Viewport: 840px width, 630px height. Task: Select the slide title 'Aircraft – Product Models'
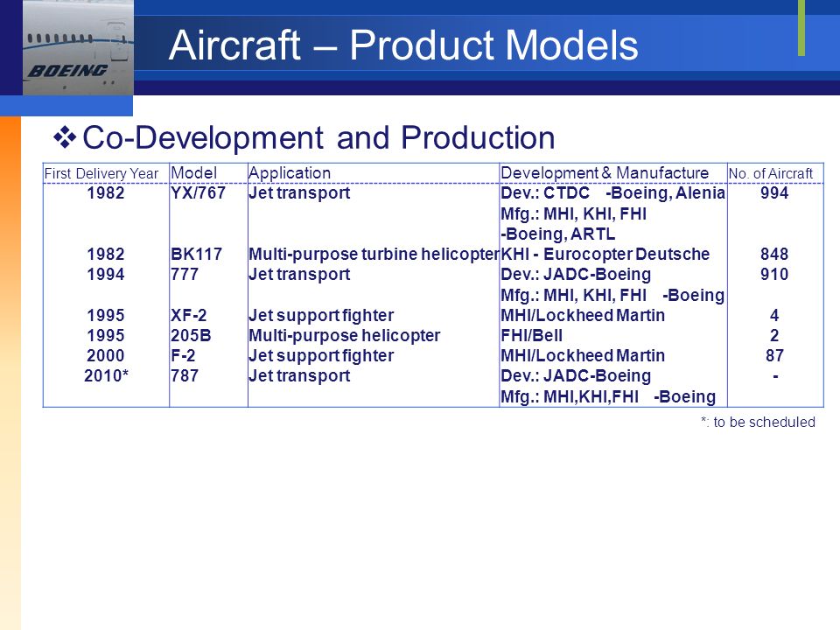[403, 45]
